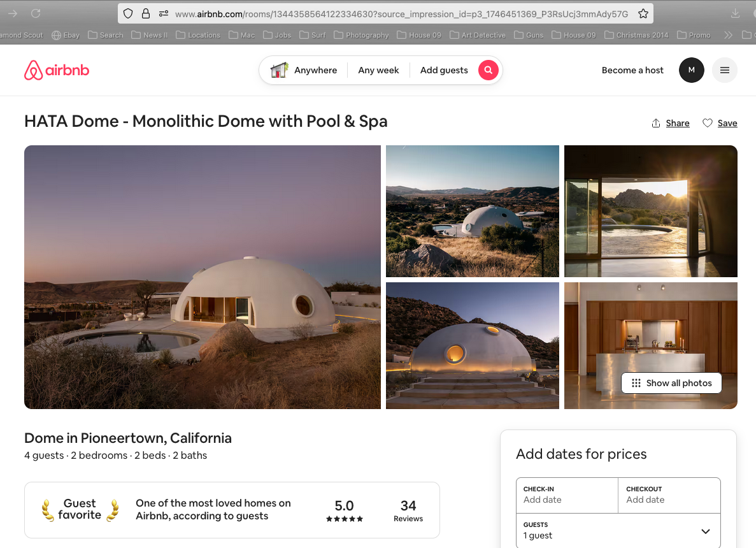Open the site permissions icon in address bar
This screenshot has width=756, height=548.
(x=164, y=13)
